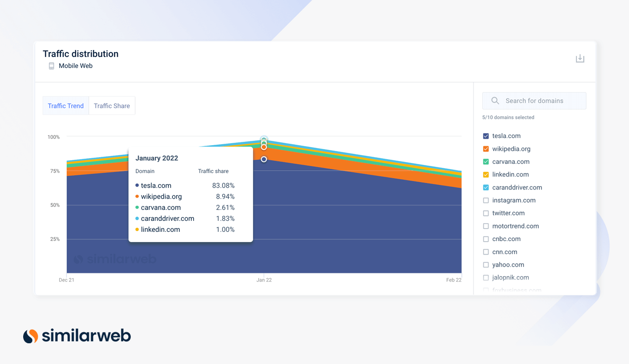Click the 8.94% traffic share value
This screenshot has height=364, width=629.
[225, 197]
